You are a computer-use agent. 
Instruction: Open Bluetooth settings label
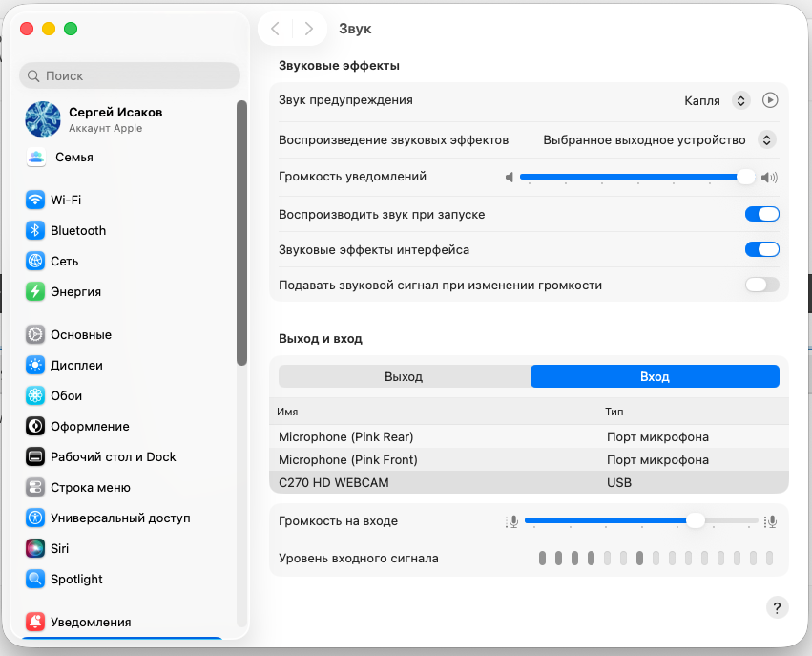(78, 230)
